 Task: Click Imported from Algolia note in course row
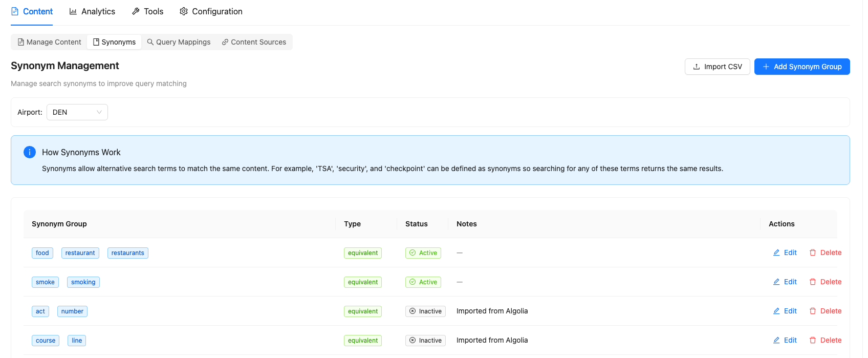[492, 340]
